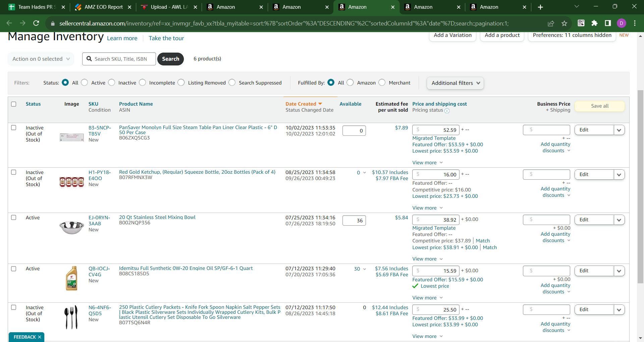Click the Save all button
This screenshot has height=342, width=644.
point(600,106)
